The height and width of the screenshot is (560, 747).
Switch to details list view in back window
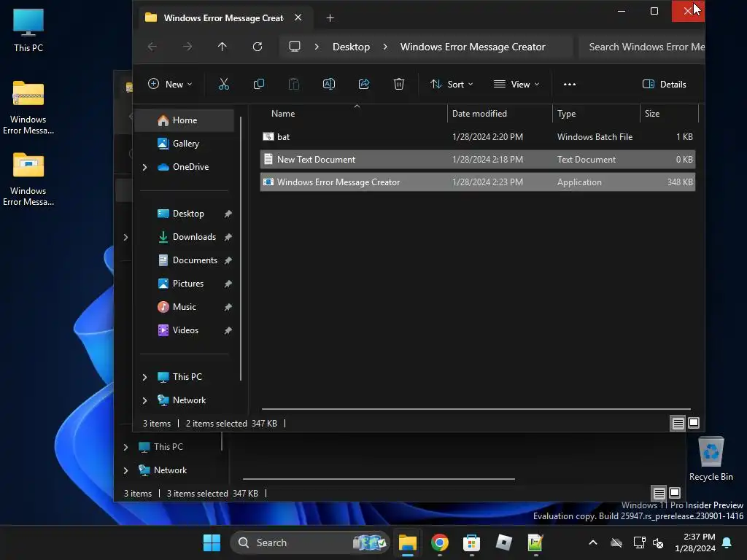coord(659,493)
